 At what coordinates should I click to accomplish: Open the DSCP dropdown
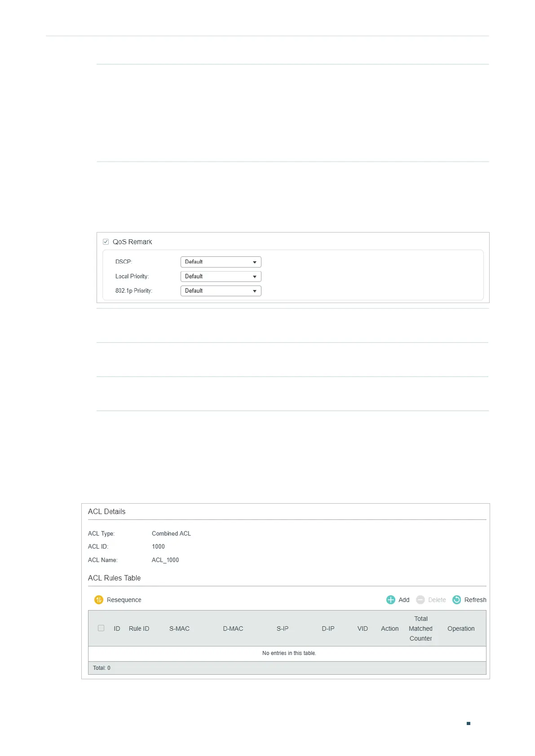tap(221, 262)
